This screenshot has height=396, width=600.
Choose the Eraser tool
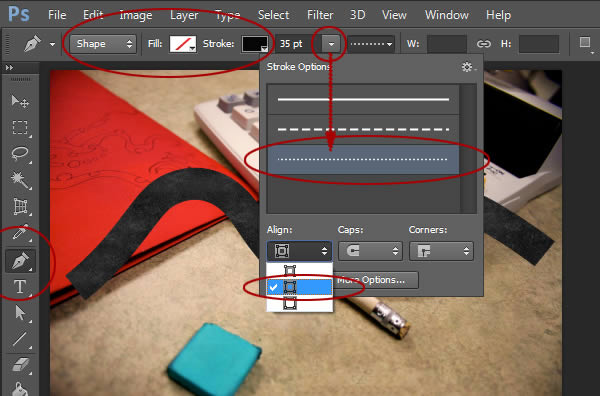pos(20,365)
